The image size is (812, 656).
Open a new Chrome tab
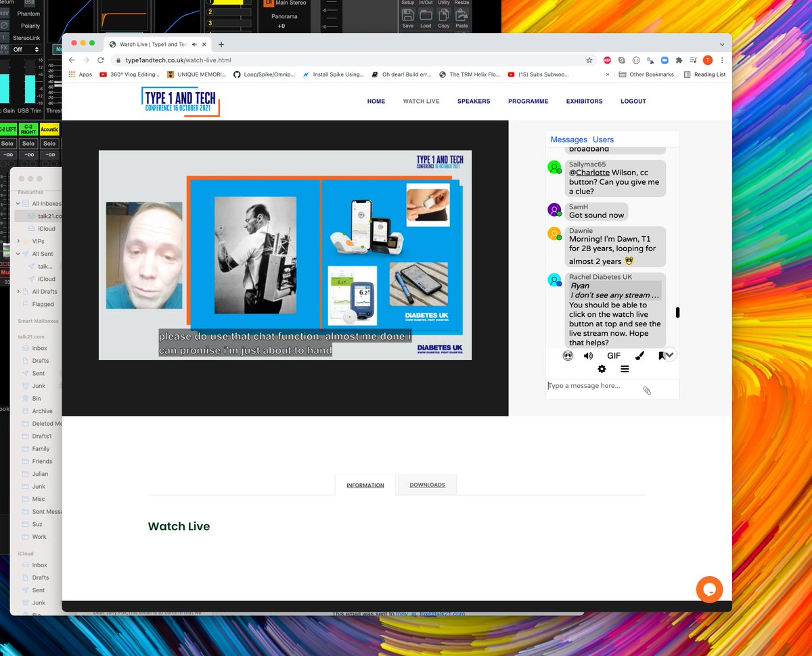point(221,44)
